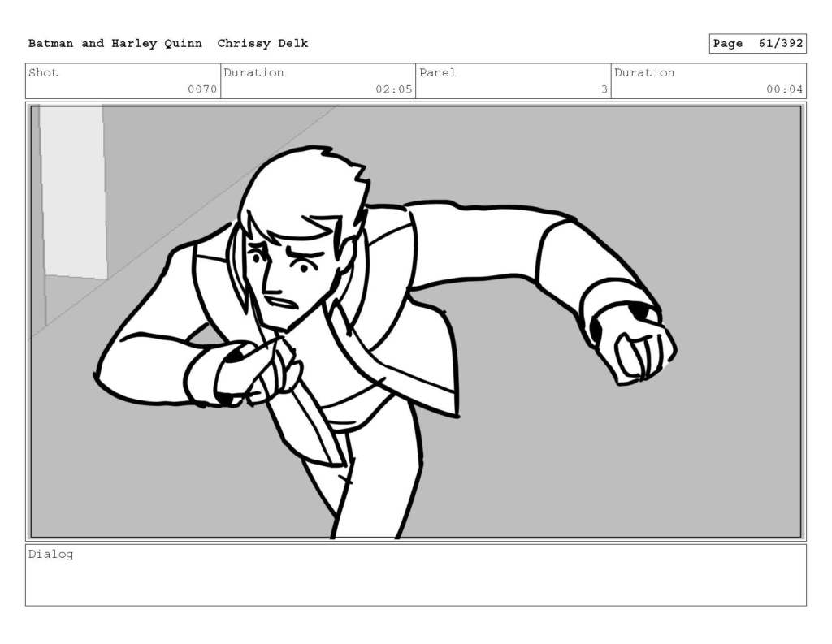Click the Duration label above "02:05"
The image size is (832, 644).
coord(253,72)
